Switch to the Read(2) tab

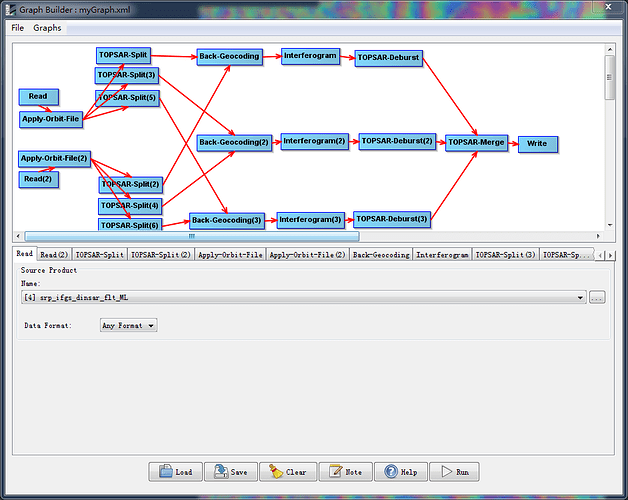point(54,255)
